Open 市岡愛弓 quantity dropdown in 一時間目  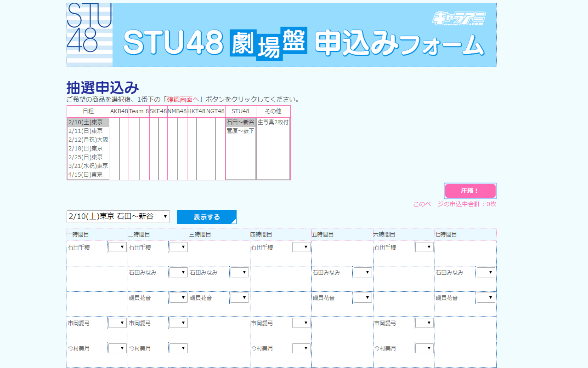[x=118, y=323]
